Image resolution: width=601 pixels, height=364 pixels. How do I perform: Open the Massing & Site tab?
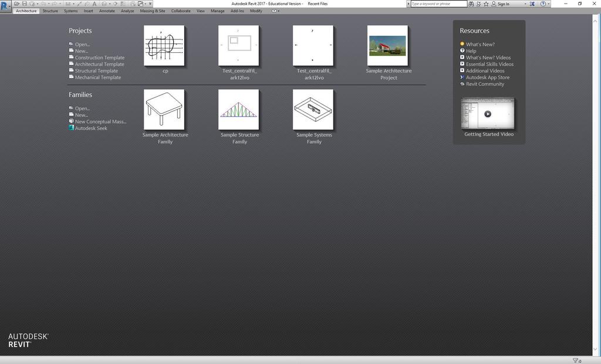[x=153, y=11]
